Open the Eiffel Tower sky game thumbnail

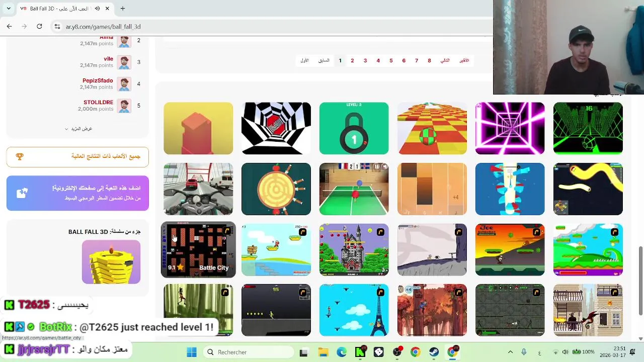354,310
